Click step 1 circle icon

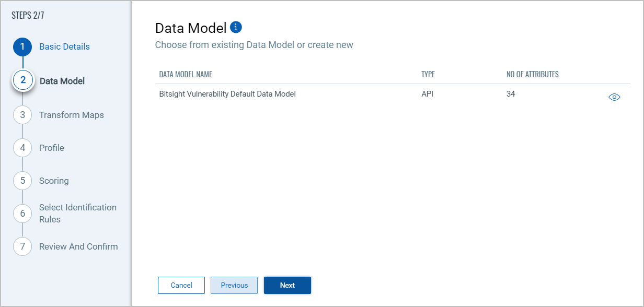22,46
